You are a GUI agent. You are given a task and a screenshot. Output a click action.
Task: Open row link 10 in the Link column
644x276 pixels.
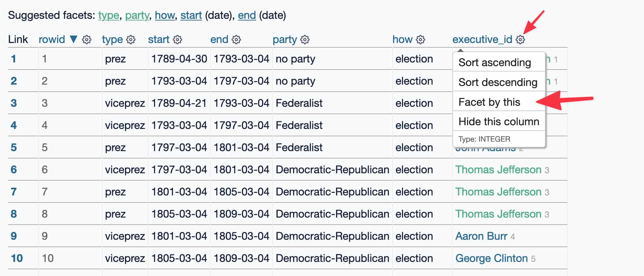click(15, 258)
